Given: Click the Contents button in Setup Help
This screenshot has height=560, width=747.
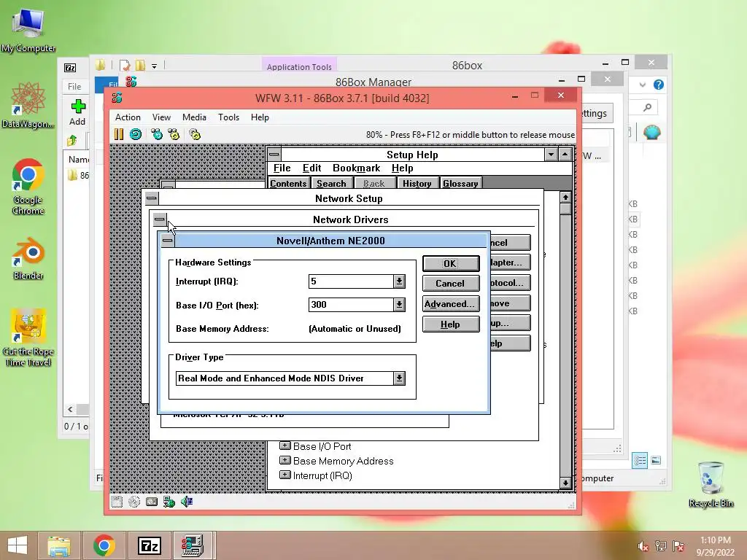Looking at the screenshot, I should (x=288, y=183).
